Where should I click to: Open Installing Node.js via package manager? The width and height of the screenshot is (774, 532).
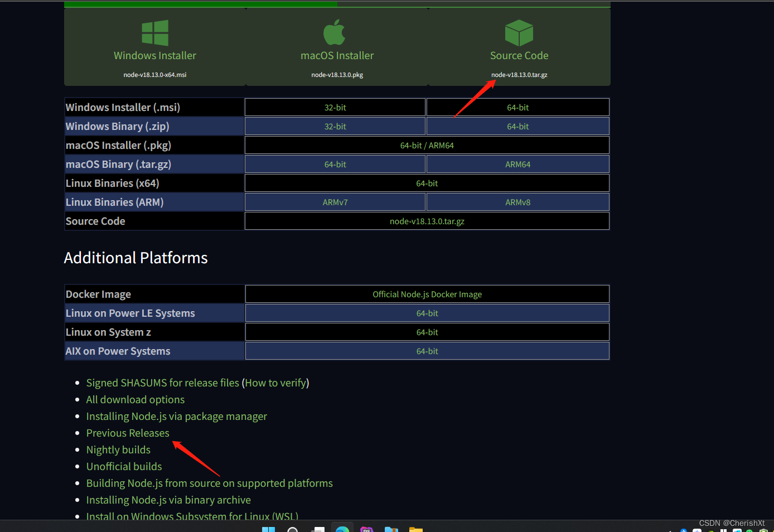(x=177, y=417)
